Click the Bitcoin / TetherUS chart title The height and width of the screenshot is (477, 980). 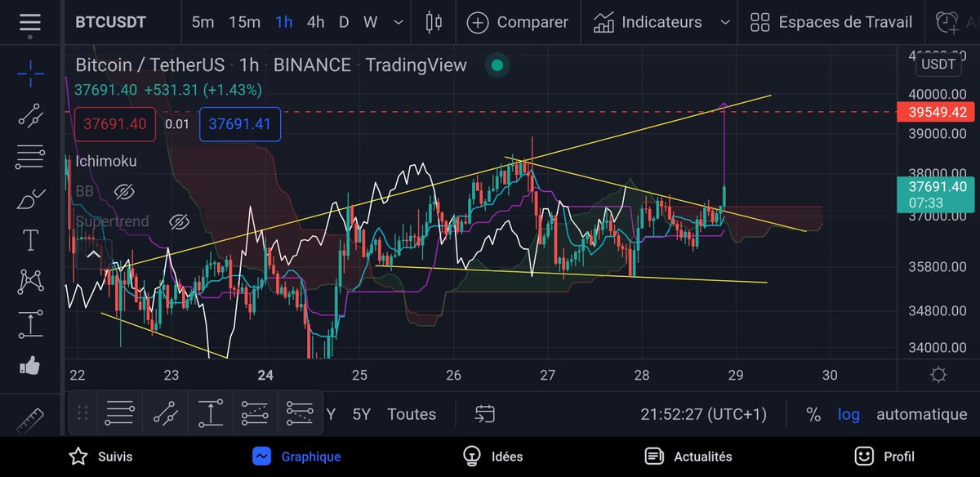point(151,65)
